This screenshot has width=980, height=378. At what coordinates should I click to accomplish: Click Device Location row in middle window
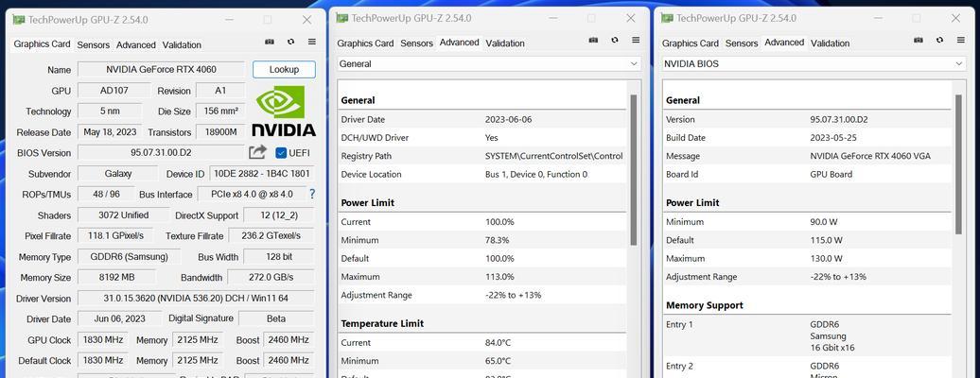click(481, 174)
